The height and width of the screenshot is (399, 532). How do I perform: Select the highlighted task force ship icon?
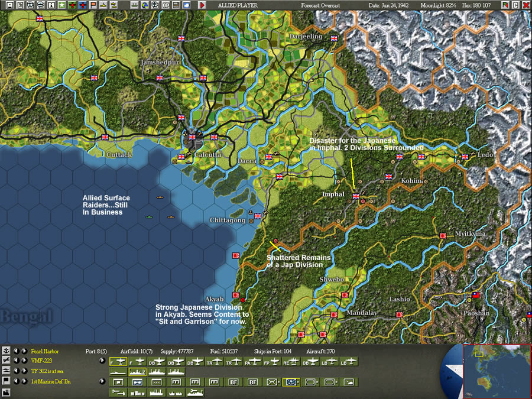click(x=137, y=372)
